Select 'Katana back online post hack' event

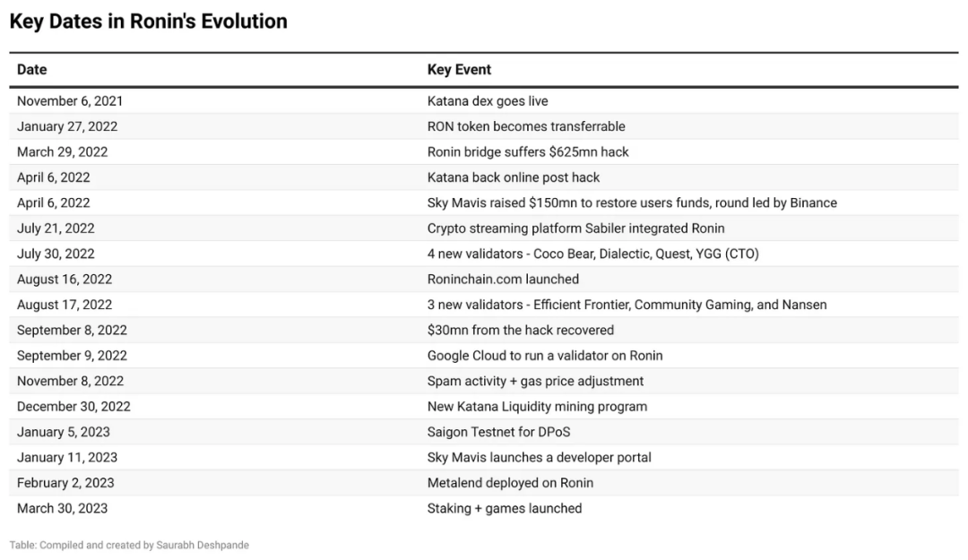514,177
